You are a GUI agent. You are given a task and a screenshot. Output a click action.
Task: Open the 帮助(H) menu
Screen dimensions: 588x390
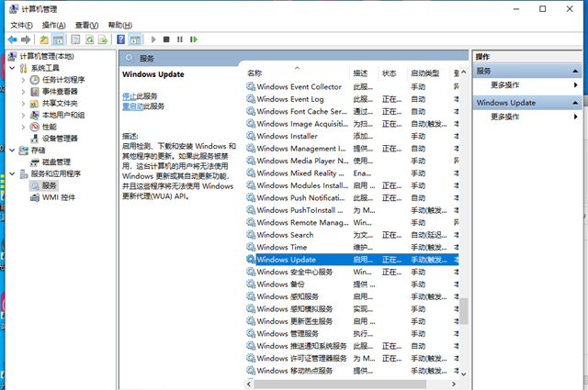click(x=120, y=25)
